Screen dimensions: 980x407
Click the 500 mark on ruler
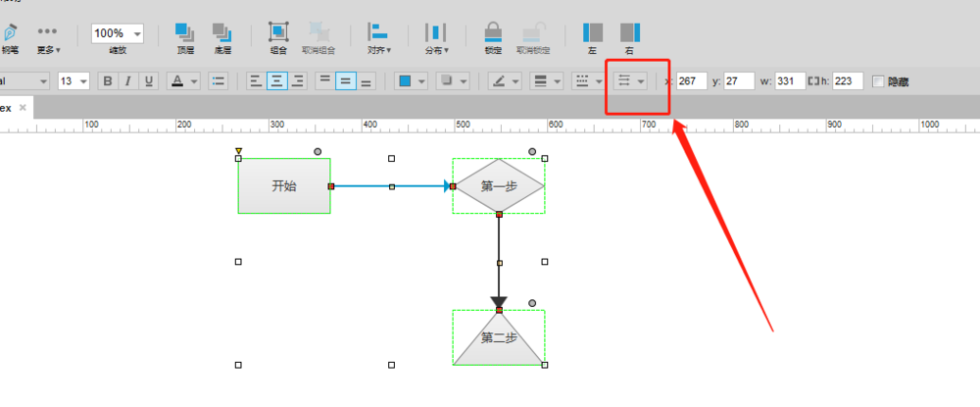463,125
